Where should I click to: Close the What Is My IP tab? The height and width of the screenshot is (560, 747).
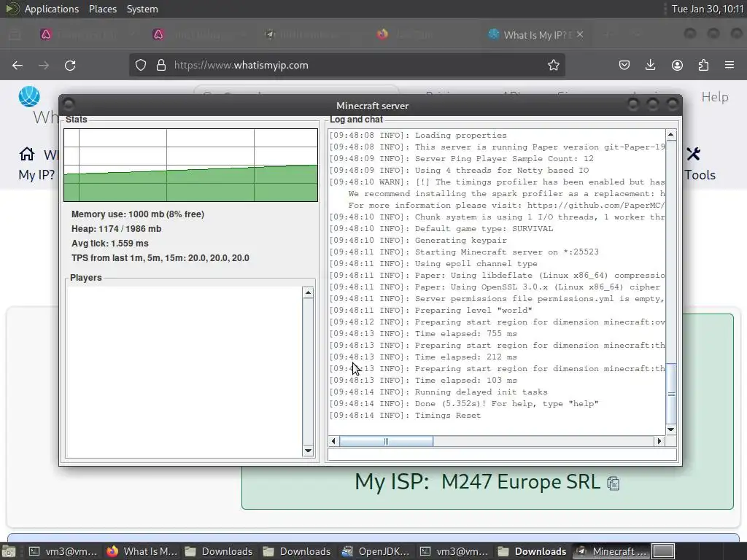[x=580, y=34]
